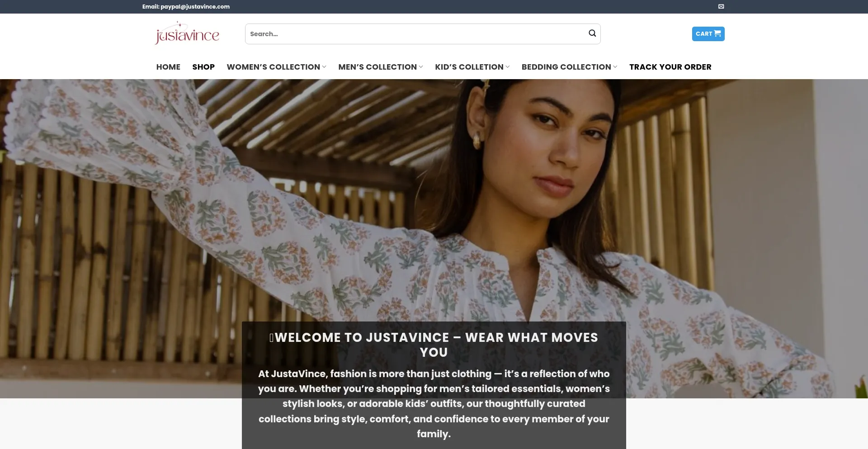Viewport: 868px width, 449px height.
Task: Click the JustaVince logo
Action: [186, 33]
